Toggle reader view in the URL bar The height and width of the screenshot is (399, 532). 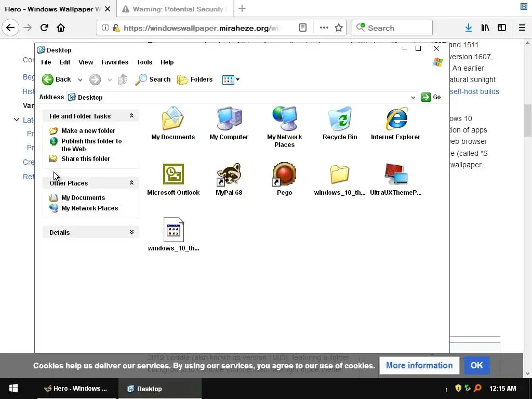click(303, 28)
